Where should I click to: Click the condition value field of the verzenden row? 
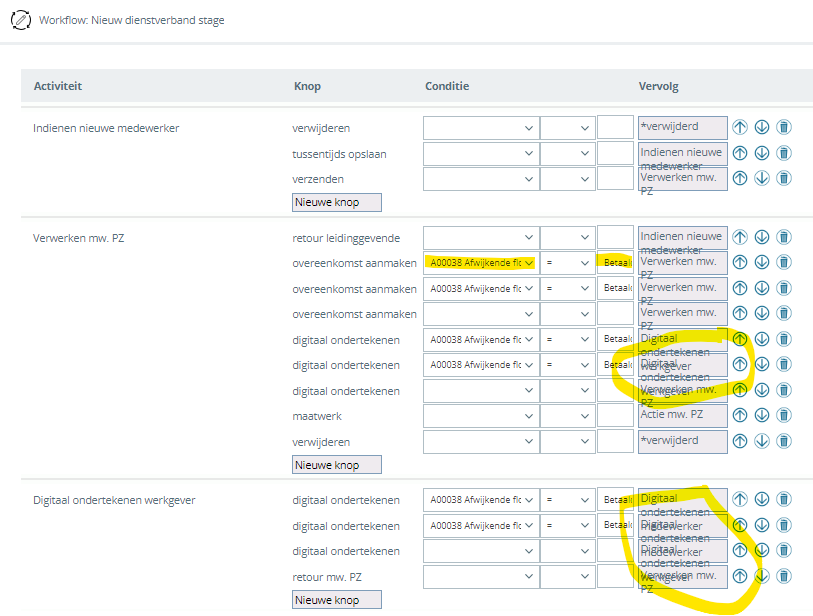coord(615,178)
